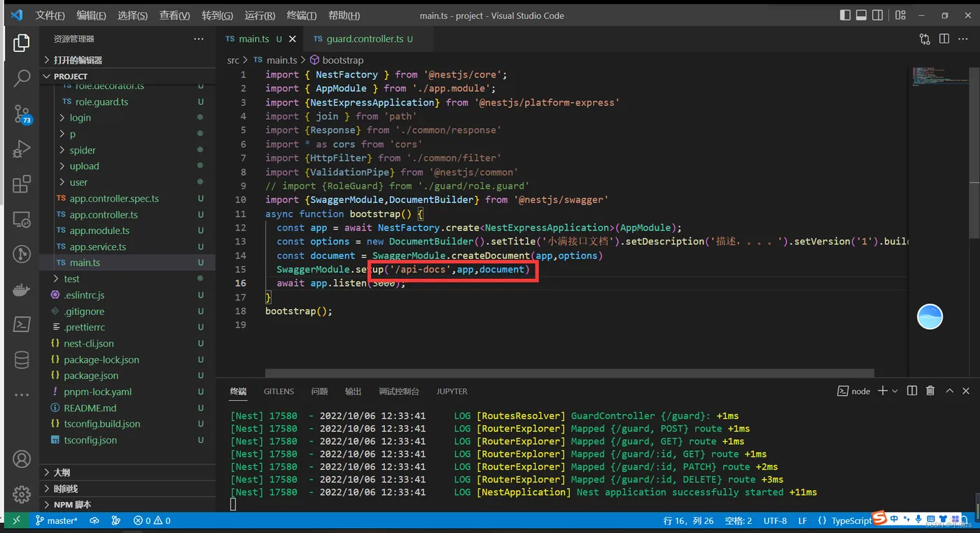Viewport: 980px width, 533px height.
Task: Add a new terminal with plus icon
Action: click(883, 391)
